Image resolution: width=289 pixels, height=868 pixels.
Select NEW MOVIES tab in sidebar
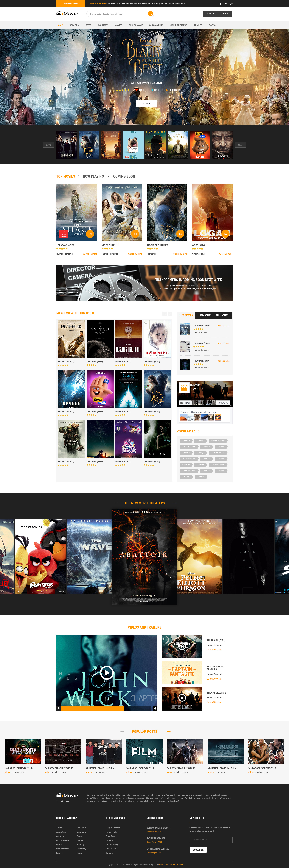pos(186,315)
